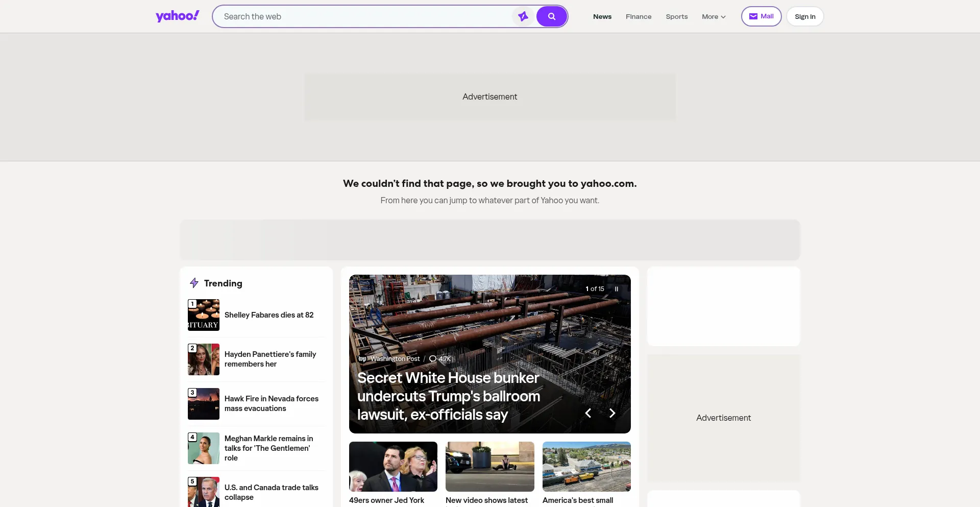The image size is (980, 507).
Task: Advance to the next carousel story
Action: [612, 413]
